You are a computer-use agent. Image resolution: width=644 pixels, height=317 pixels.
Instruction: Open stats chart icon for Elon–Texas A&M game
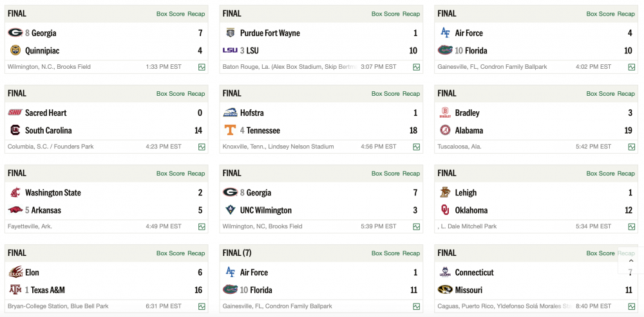(202, 306)
